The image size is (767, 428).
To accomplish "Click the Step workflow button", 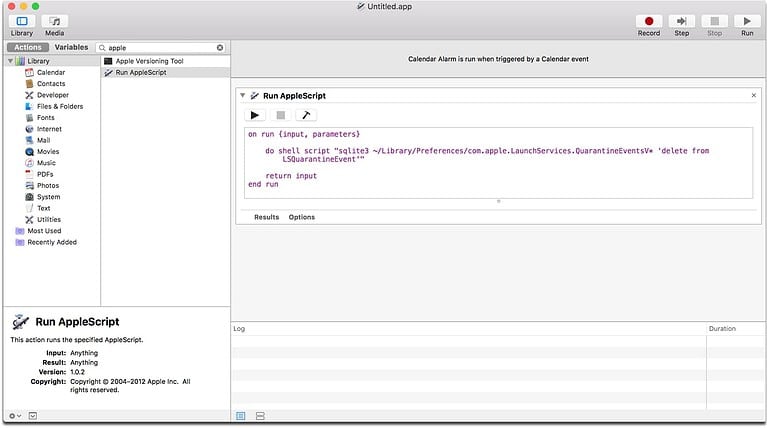I will (682, 23).
